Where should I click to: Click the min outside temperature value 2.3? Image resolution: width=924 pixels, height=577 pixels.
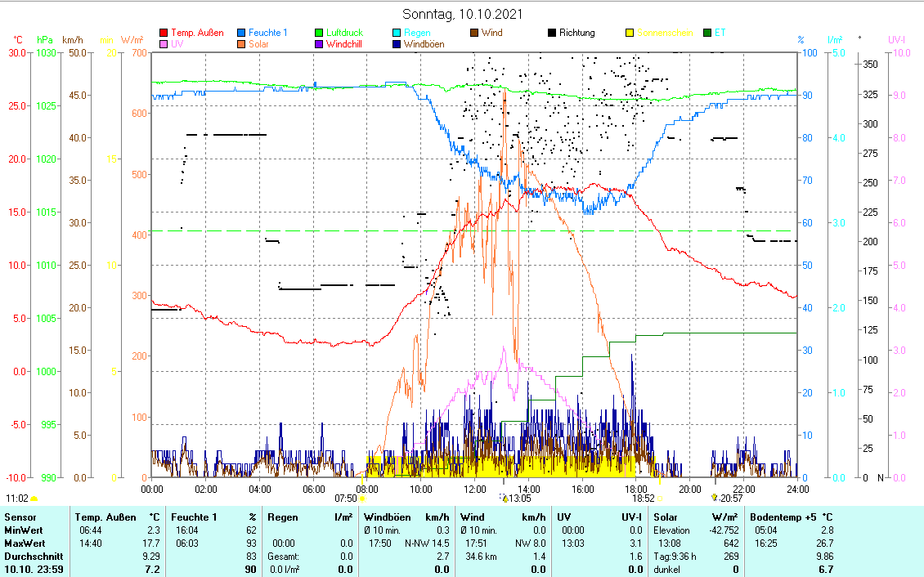tap(154, 530)
